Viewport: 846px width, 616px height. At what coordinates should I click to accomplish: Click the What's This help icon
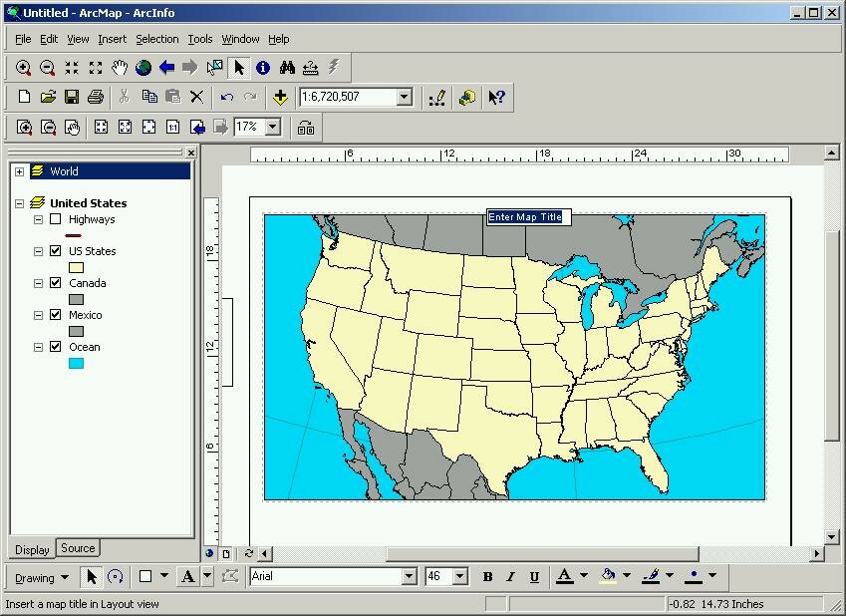(x=497, y=97)
